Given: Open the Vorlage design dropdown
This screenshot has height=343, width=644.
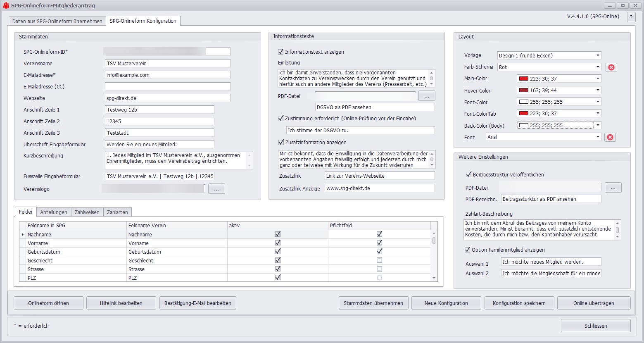Looking at the screenshot, I should 597,55.
